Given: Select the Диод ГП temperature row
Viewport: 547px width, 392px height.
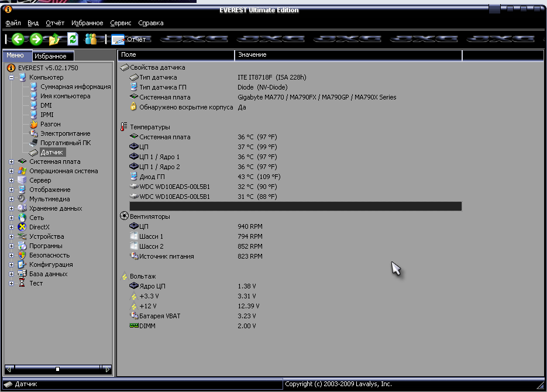Looking at the screenshot, I should coord(151,177).
